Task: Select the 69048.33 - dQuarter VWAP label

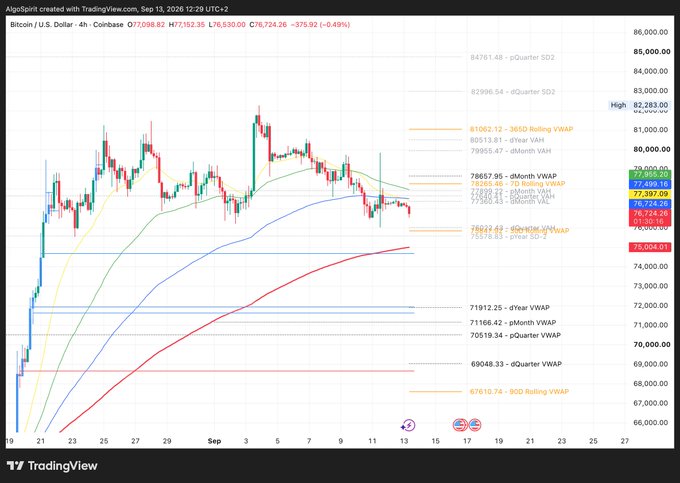Action: (516, 364)
